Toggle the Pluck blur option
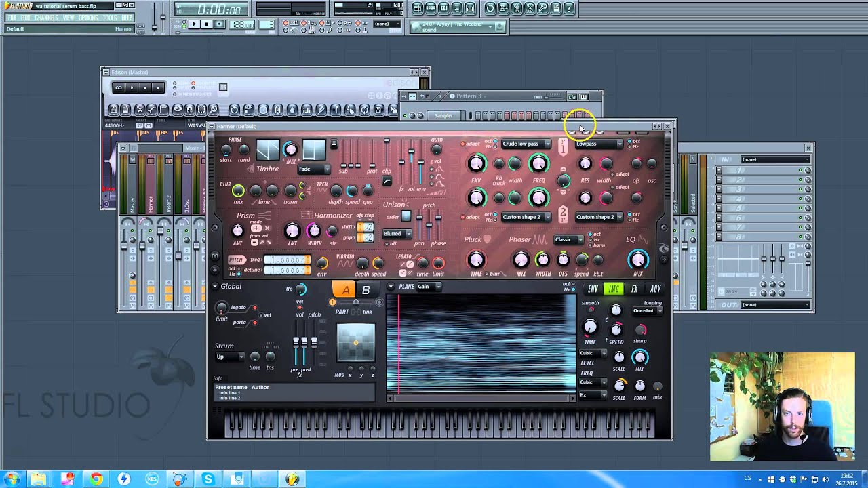This screenshot has height=488, width=868. [486, 274]
